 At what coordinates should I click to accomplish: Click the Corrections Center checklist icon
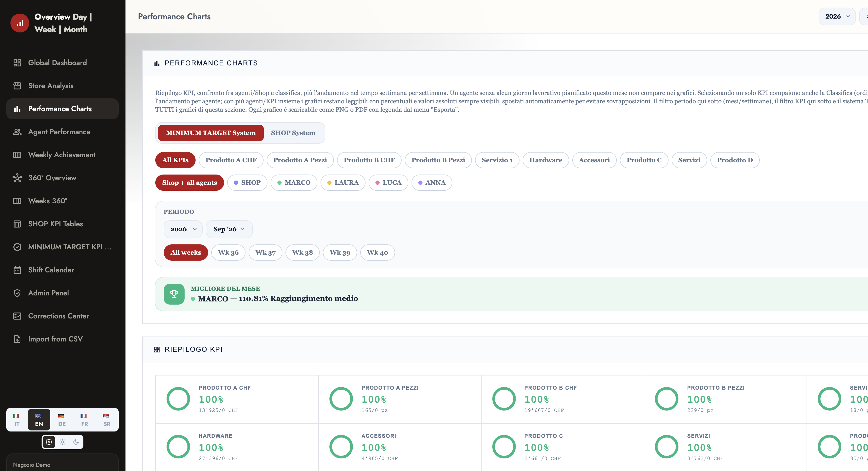pos(17,316)
